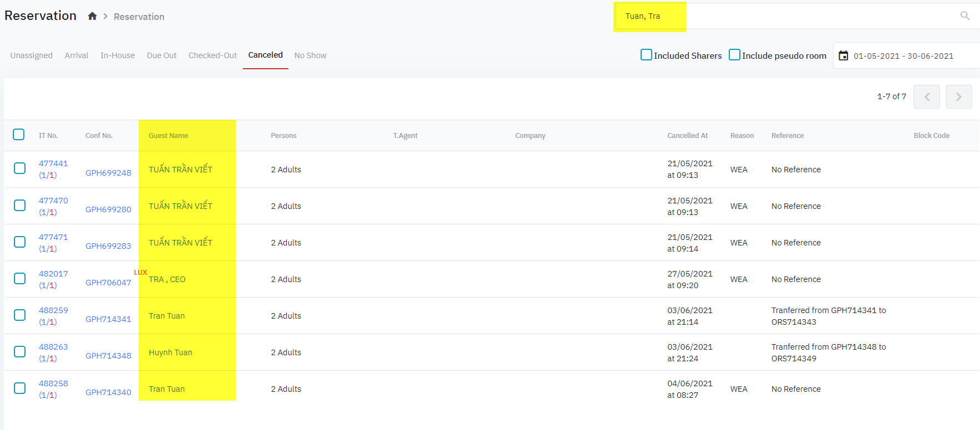Open confirmation number GPH699248
The width and height of the screenshot is (980, 430).
tap(108, 173)
